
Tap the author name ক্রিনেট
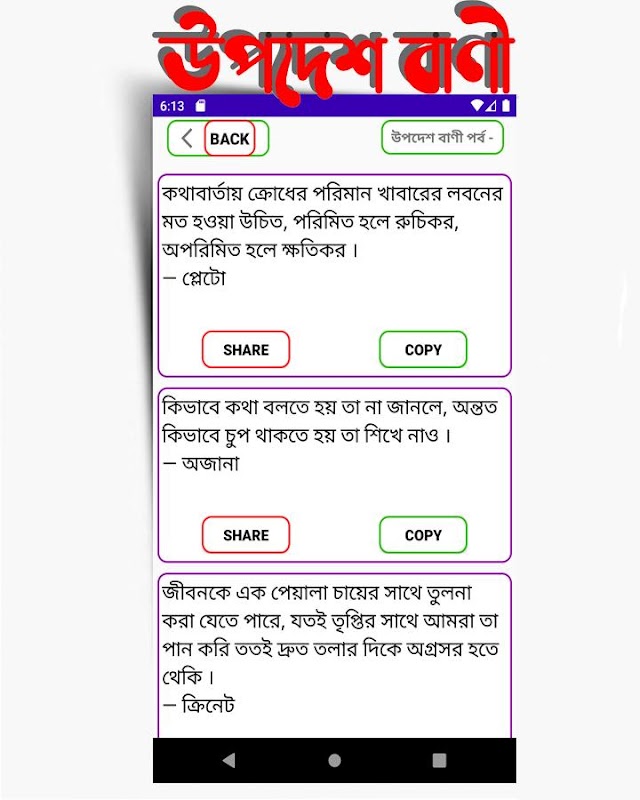tap(208, 705)
